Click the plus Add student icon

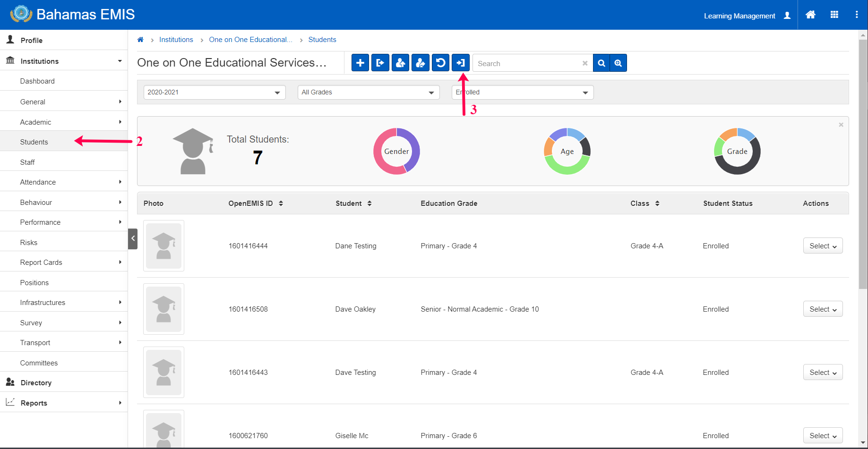click(x=360, y=63)
